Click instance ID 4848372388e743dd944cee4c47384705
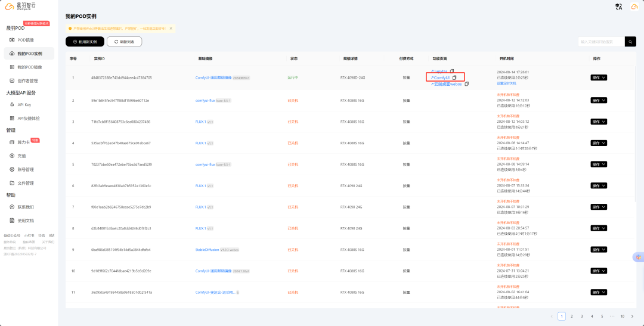This screenshot has width=644, height=326. (122, 77)
